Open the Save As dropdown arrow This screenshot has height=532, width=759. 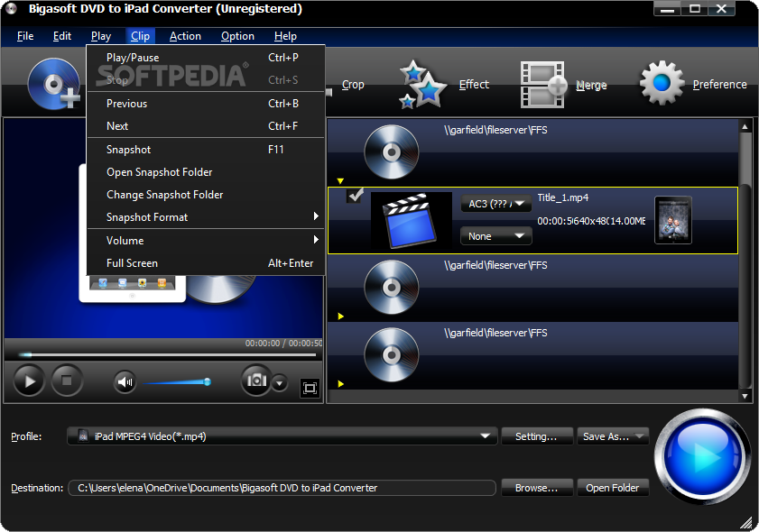click(640, 436)
